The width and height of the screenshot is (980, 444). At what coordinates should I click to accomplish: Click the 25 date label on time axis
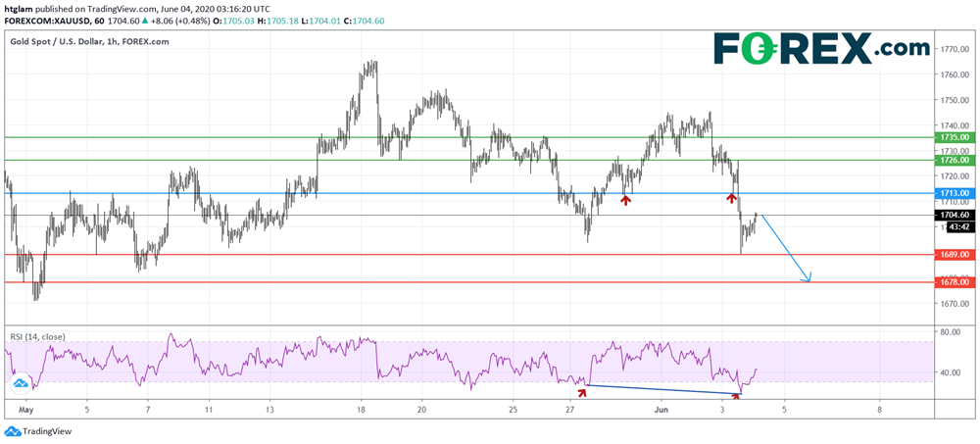tap(512, 411)
